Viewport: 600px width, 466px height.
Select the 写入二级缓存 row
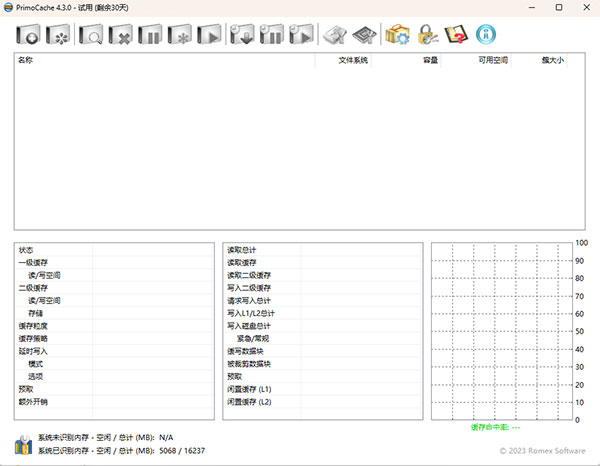(x=323, y=288)
